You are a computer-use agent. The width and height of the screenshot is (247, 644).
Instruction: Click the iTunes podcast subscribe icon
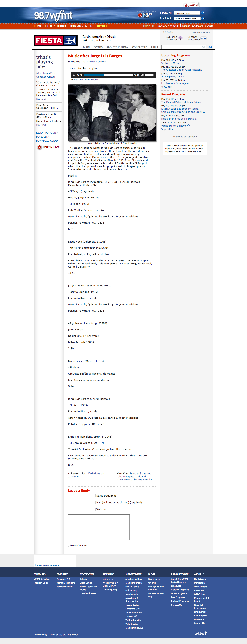point(180,38)
